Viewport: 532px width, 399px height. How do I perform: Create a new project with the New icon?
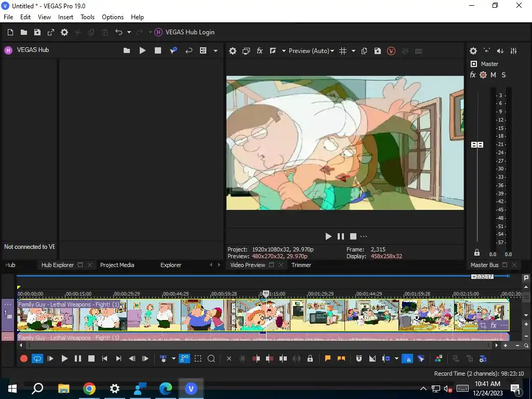pyautogui.click(x=10, y=32)
